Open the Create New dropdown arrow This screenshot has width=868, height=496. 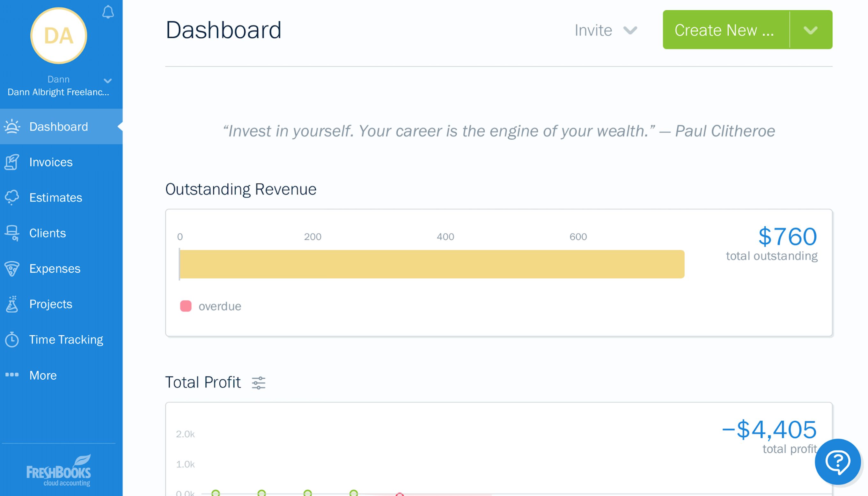(x=810, y=30)
